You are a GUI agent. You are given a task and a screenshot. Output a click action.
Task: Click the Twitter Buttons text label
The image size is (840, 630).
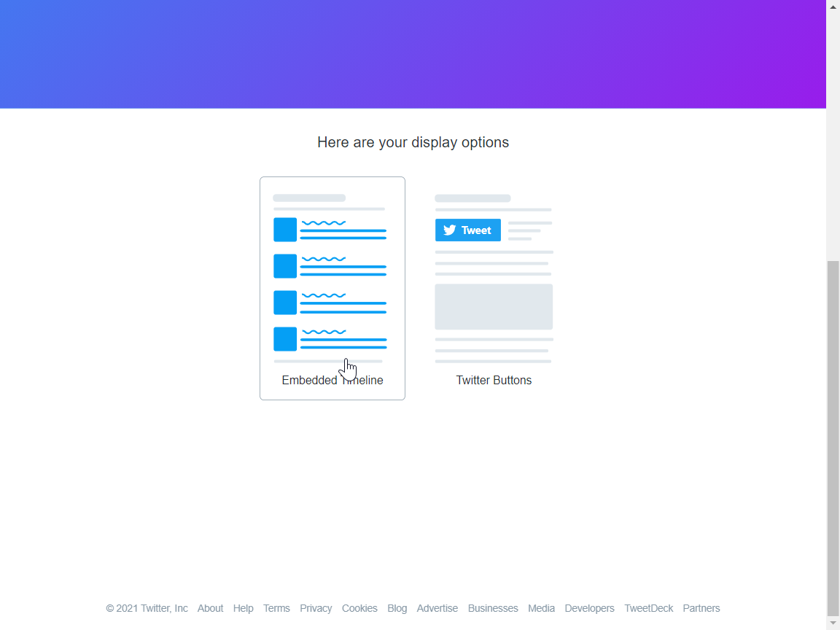point(494,380)
